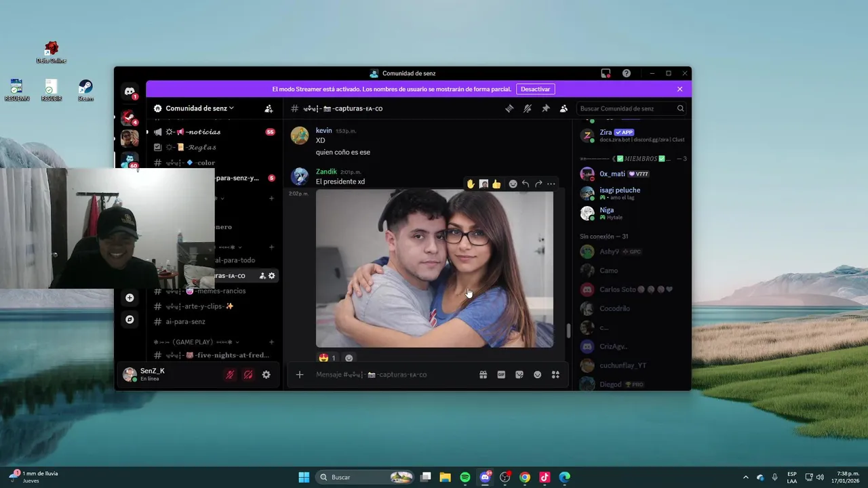Click the Mensaje capturas text input
Viewport: 868px width, 488px height.
pyautogui.click(x=393, y=375)
